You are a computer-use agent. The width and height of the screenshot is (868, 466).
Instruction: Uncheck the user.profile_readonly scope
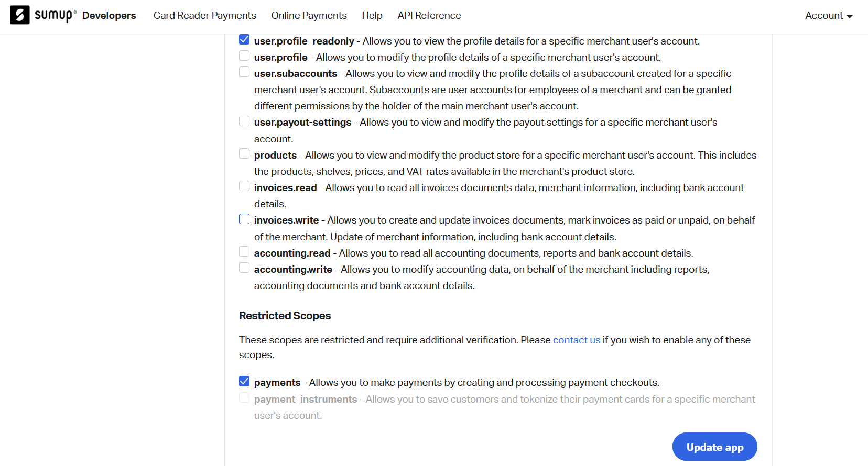[x=244, y=40]
